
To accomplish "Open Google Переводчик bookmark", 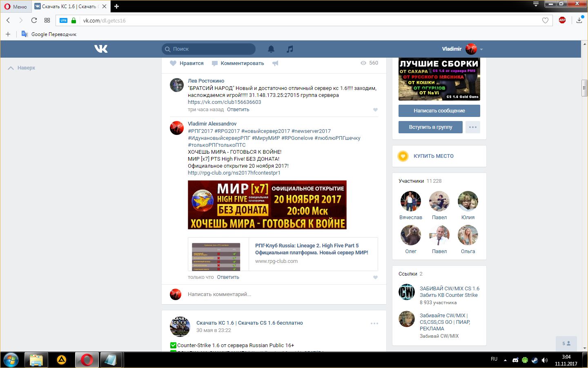I will point(49,34).
